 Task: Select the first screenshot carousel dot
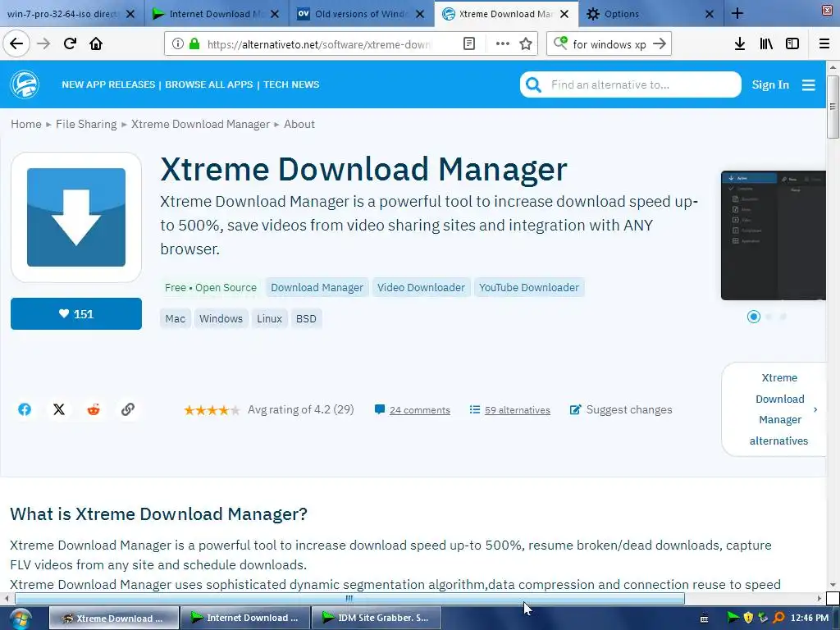click(753, 317)
